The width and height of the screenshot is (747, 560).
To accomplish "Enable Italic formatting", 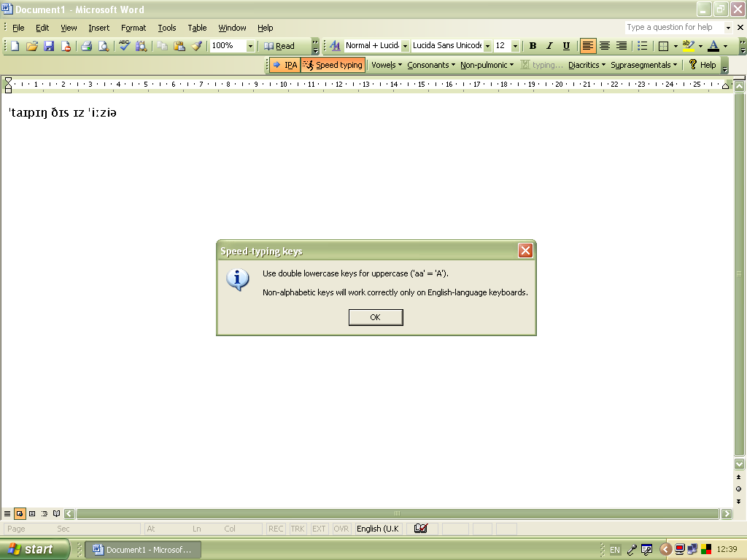I will [x=548, y=45].
